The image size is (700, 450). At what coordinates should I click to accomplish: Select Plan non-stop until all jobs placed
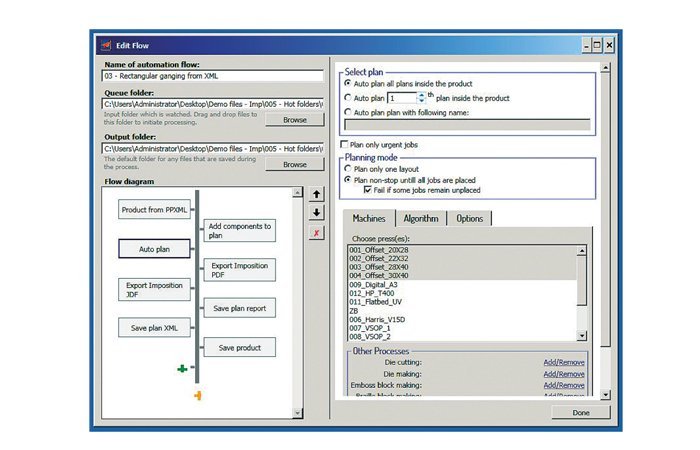348,179
